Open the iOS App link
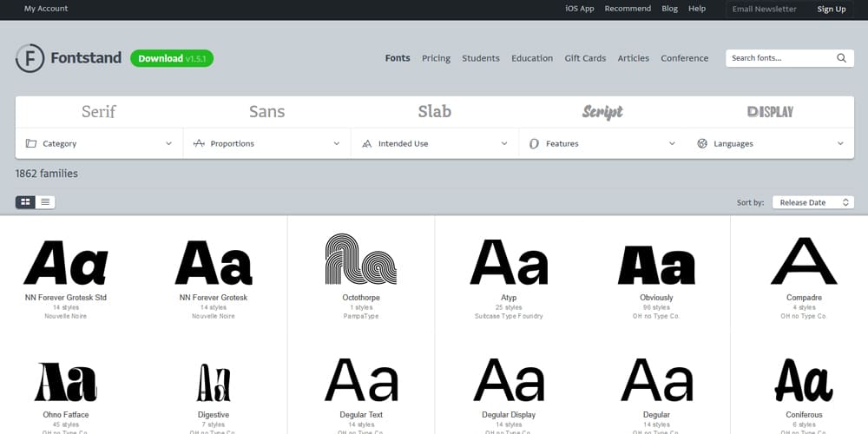 [x=580, y=9]
